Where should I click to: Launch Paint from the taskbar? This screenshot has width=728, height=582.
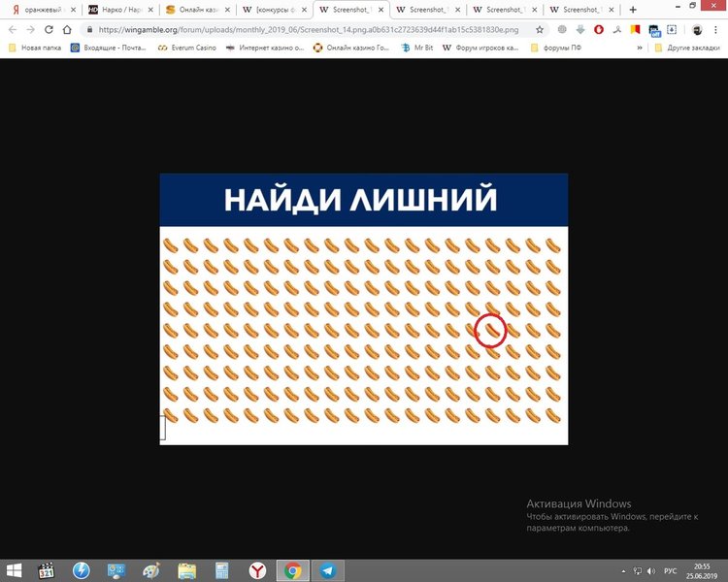coord(150,570)
